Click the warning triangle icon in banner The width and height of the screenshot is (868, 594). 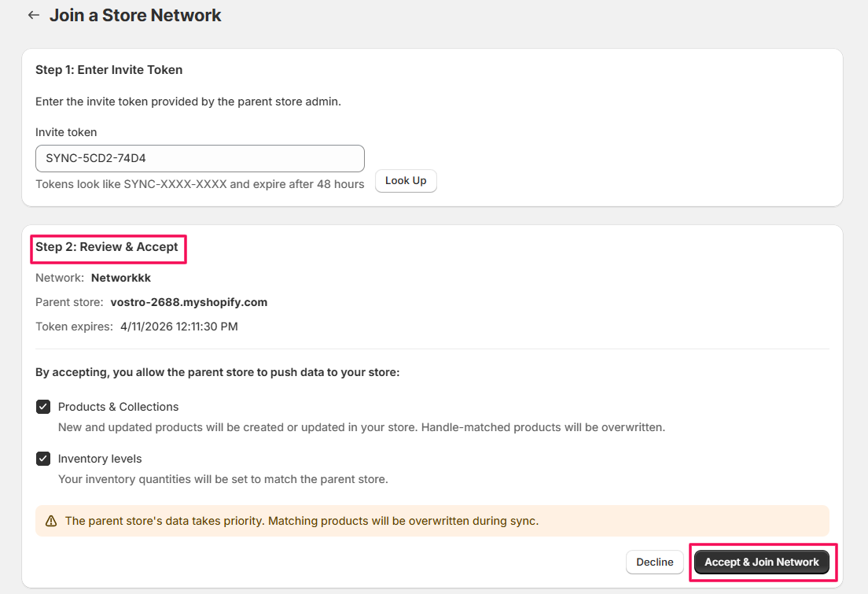tap(51, 521)
